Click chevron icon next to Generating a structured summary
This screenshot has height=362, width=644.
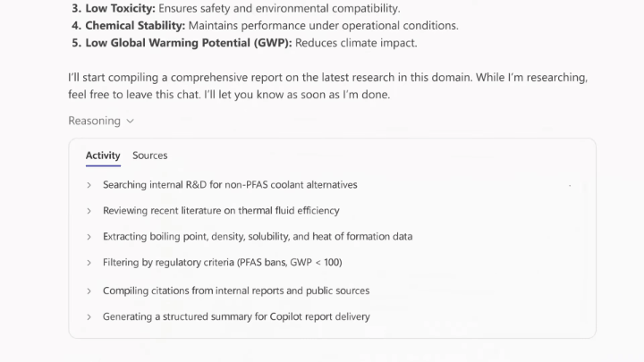pyautogui.click(x=89, y=316)
